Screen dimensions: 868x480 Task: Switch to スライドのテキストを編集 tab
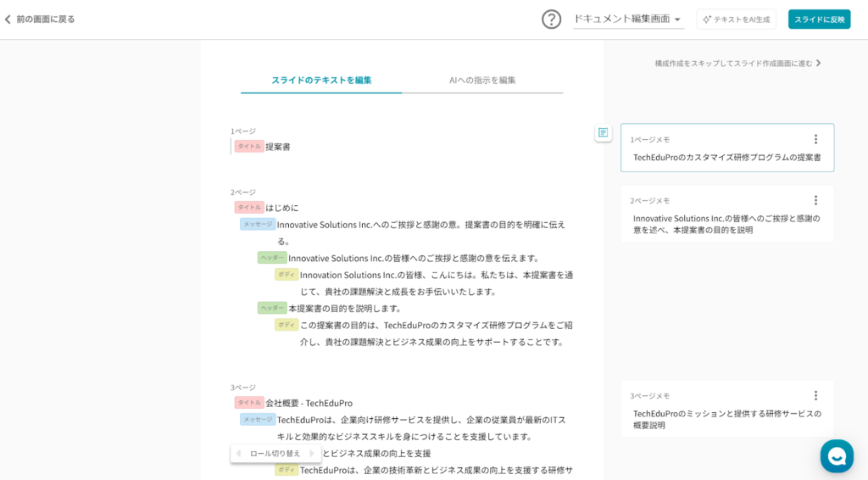click(321, 80)
